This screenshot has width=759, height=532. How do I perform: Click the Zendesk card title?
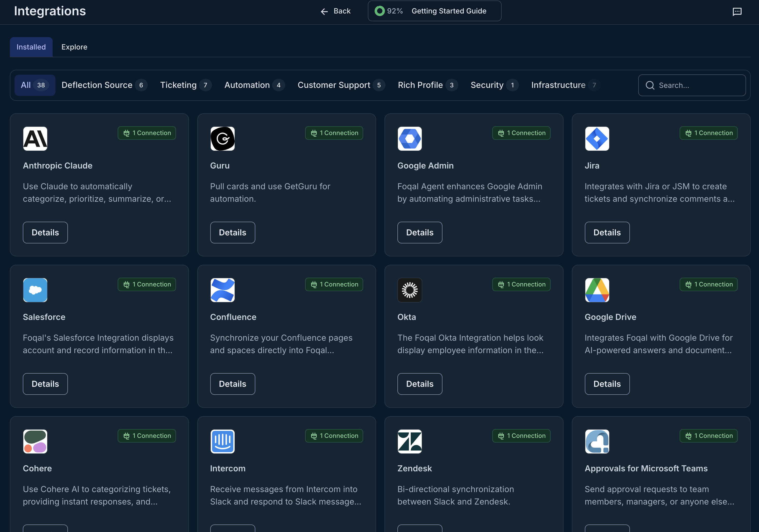pos(414,468)
